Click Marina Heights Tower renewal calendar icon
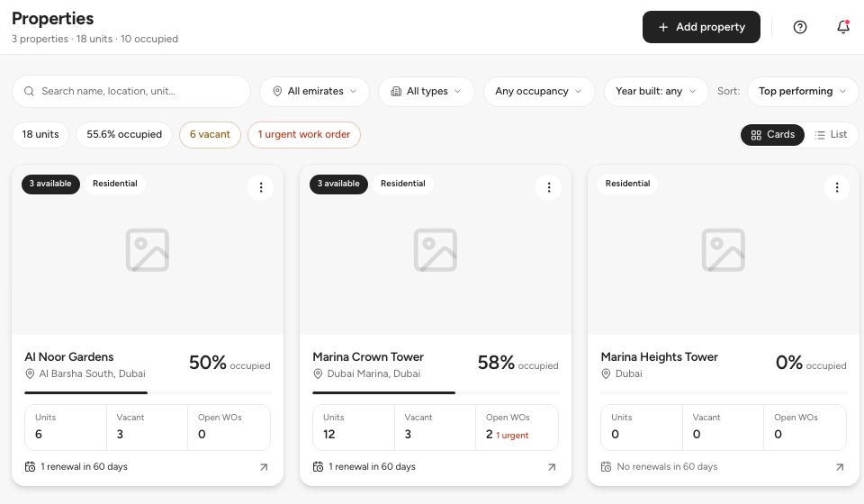Image resolution: width=864 pixels, height=504 pixels. click(x=606, y=466)
